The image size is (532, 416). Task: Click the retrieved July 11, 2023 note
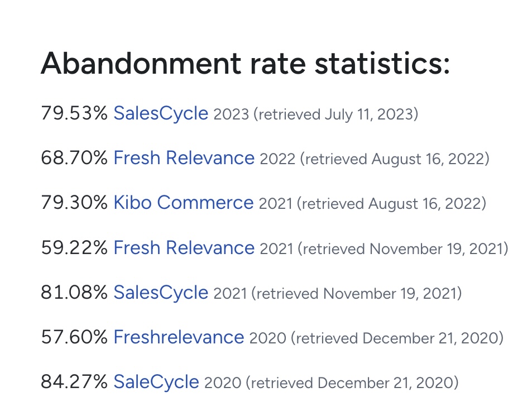click(x=336, y=115)
